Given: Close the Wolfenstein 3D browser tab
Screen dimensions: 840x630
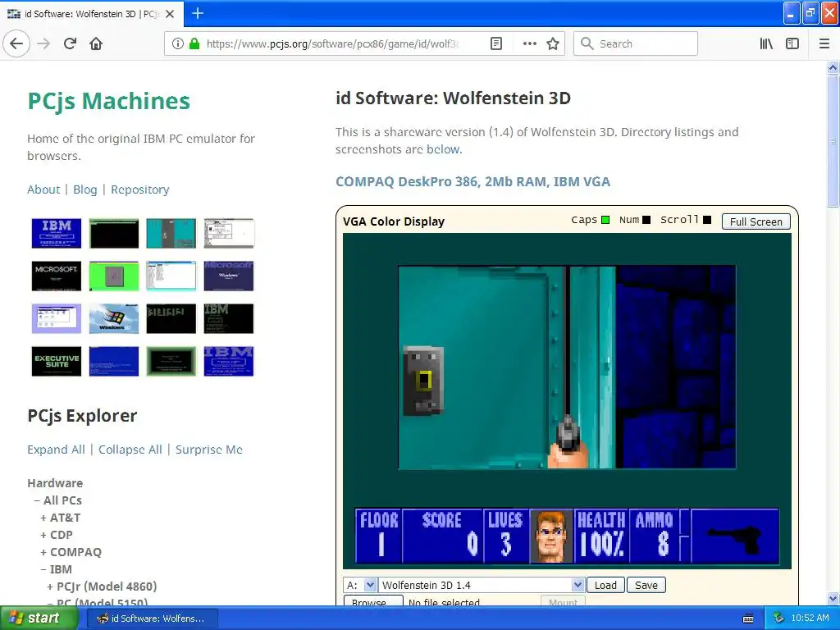Looking at the screenshot, I should 170,14.
